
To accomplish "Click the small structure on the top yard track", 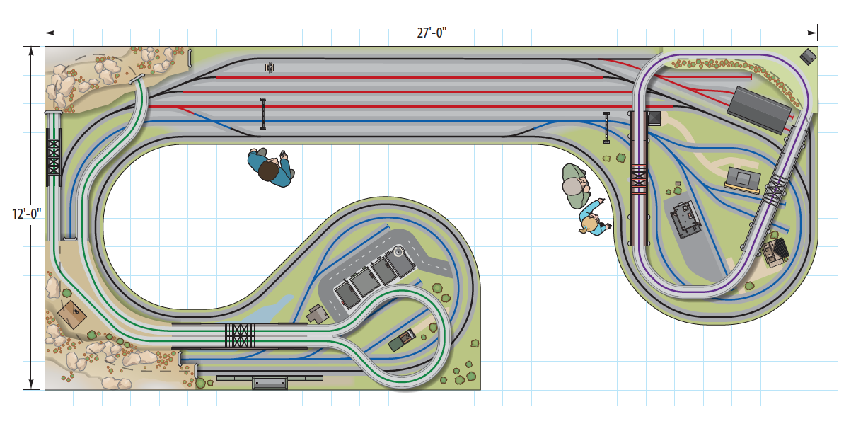I will 269,67.
